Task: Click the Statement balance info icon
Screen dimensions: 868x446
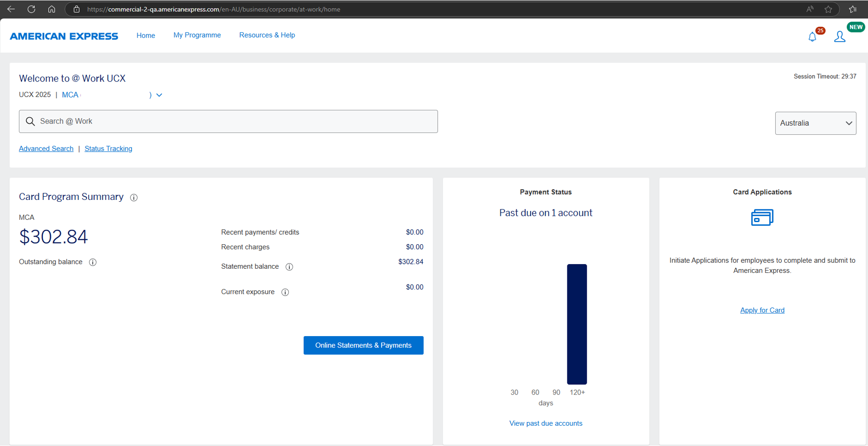Action: pos(289,267)
